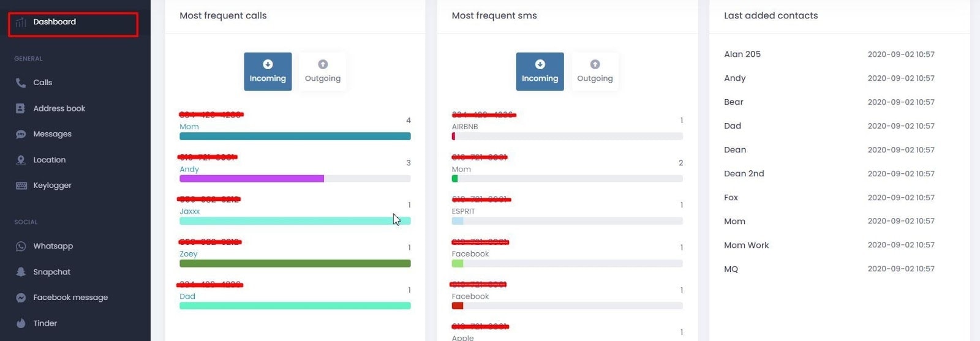Click the Tinder flame icon
Screen dimensions: 980x341
[x=21, y=323]
